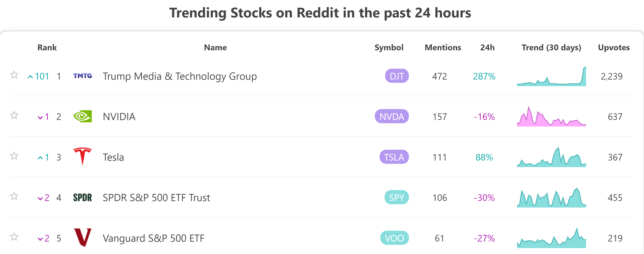Star Trump Media & Technology Group as favorite
Screen dimensions: 644x254
click(14, 75)
